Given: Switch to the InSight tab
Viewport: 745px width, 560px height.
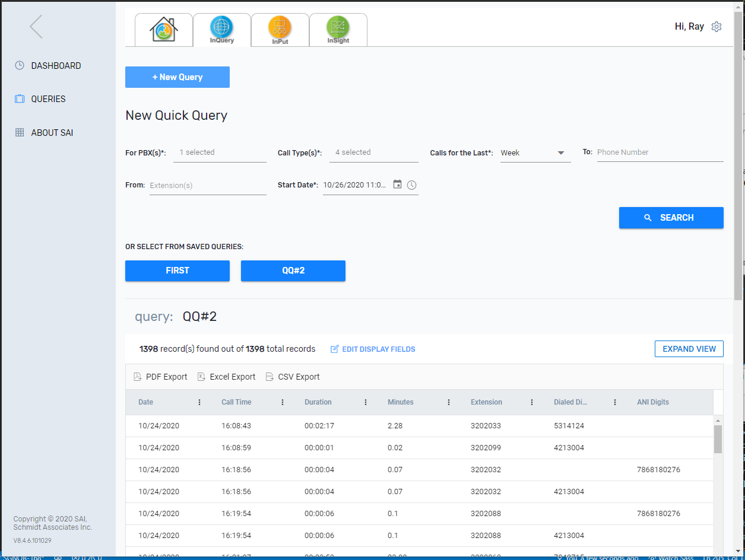Looking at the screenshot, I should coord(338,29).
